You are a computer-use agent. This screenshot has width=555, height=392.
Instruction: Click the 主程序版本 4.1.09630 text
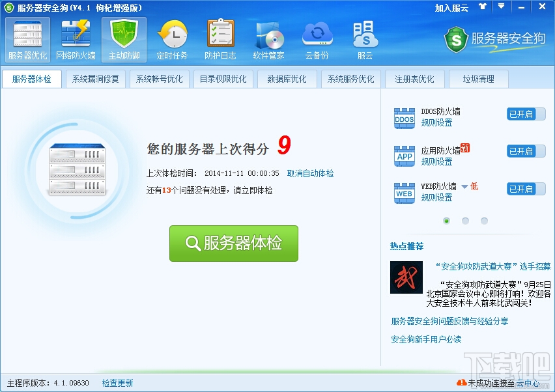[48, 383]
